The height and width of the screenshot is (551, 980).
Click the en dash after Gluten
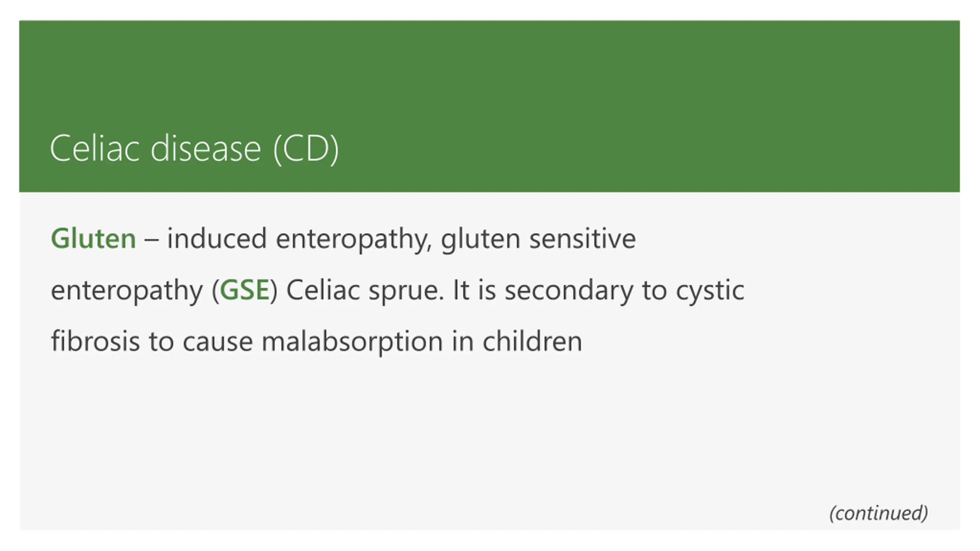click(152, 240)
